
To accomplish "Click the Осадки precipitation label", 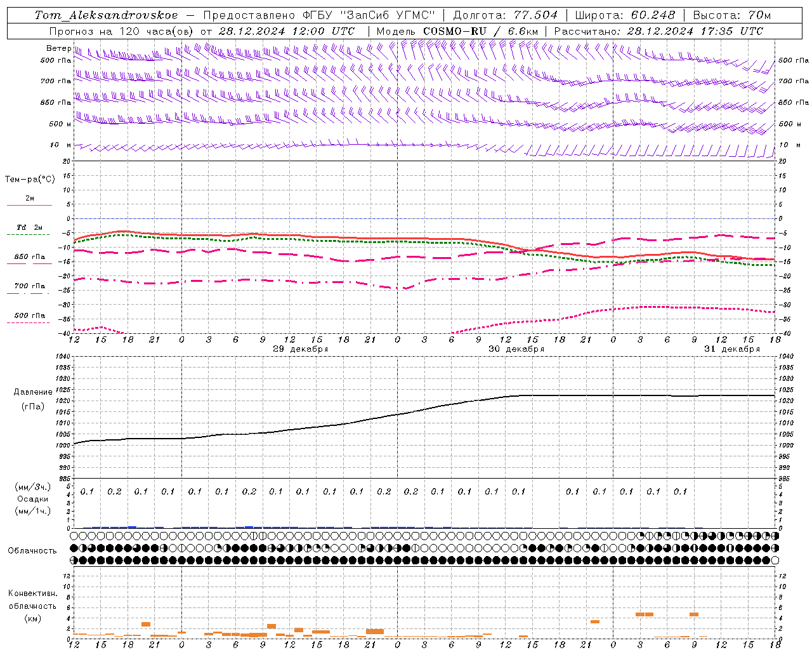I will coord(33,499).
